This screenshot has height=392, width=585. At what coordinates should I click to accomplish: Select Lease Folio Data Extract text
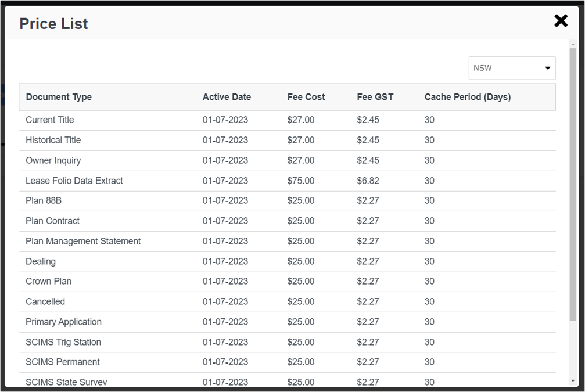point(74,181)
